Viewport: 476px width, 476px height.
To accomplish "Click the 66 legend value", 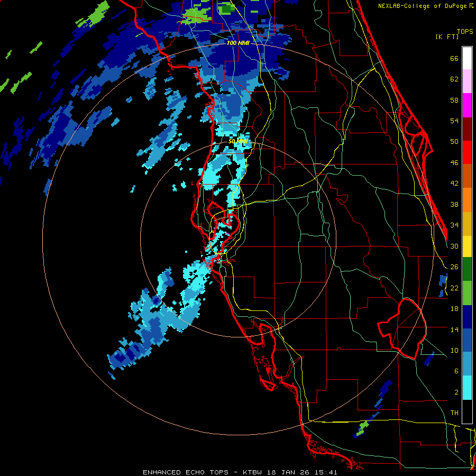I will tap(454, 58).
